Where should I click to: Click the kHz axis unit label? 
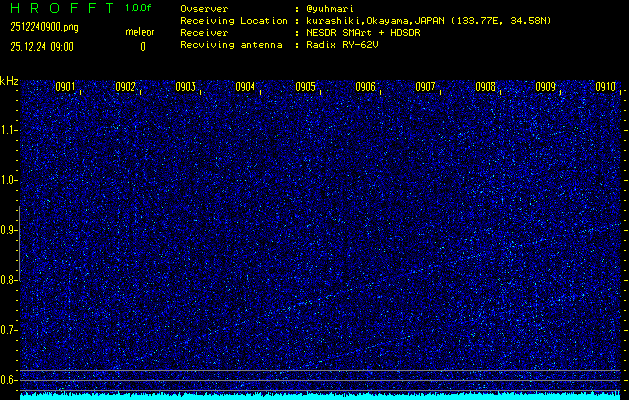coord(9,81)
